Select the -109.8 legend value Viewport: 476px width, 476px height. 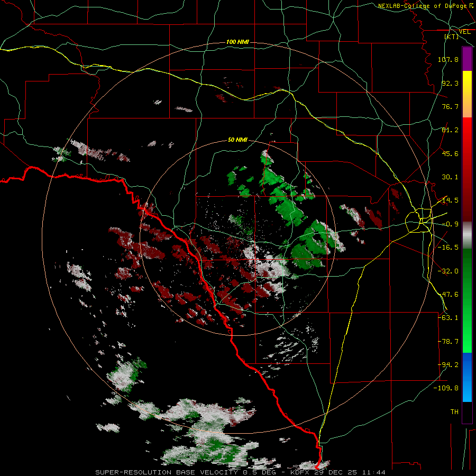[446, 388]
